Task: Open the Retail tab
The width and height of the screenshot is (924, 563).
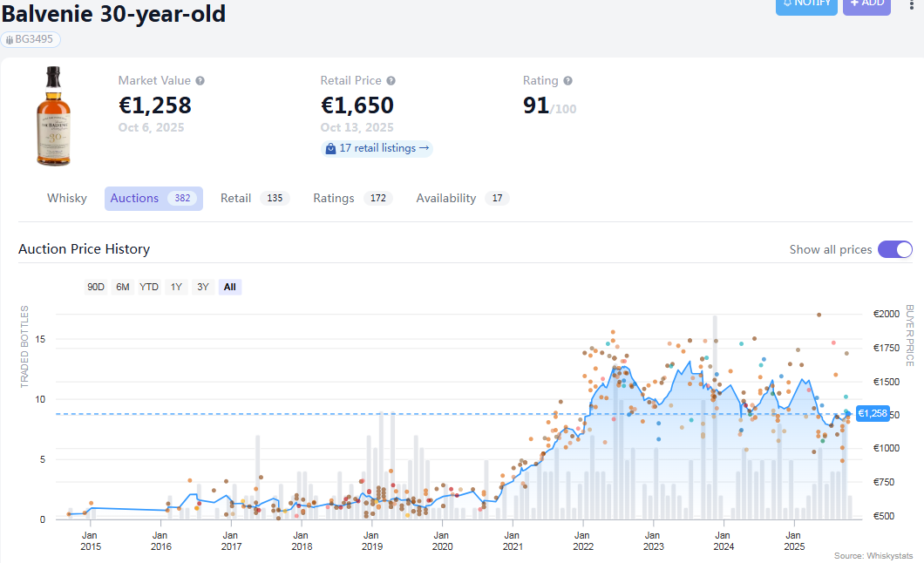Action: [x=236, y=199]
